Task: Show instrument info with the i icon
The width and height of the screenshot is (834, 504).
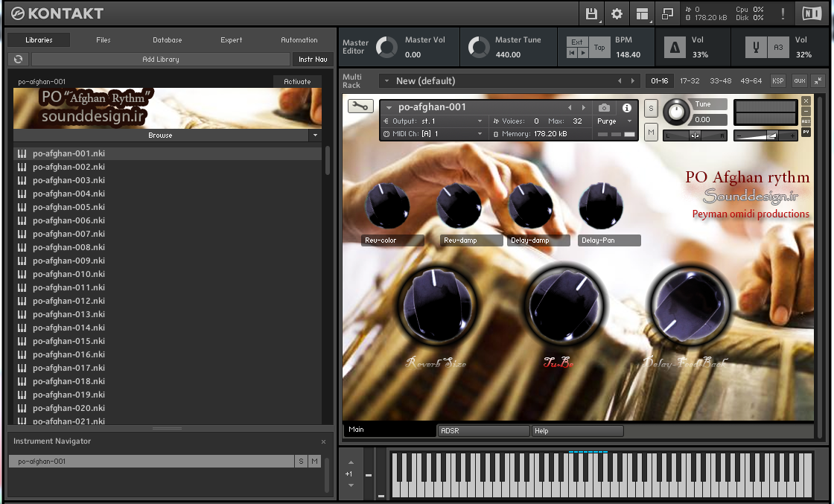Action: click(627, 108)
